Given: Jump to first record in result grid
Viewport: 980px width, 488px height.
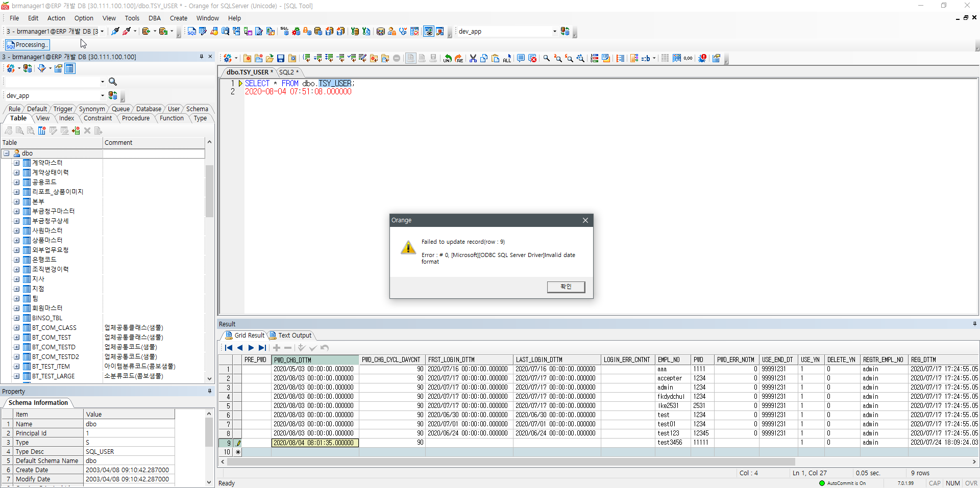Looking at the screenshot, I should 229,348.
